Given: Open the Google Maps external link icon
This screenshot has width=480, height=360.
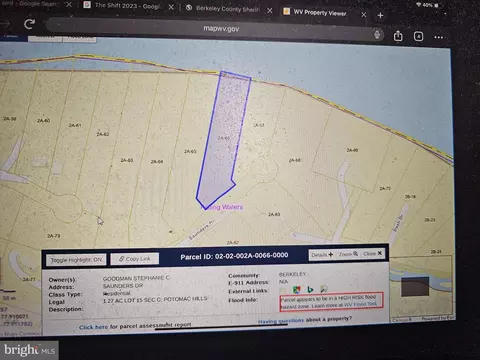Looking at the screenshot, I should pos(296,289).
